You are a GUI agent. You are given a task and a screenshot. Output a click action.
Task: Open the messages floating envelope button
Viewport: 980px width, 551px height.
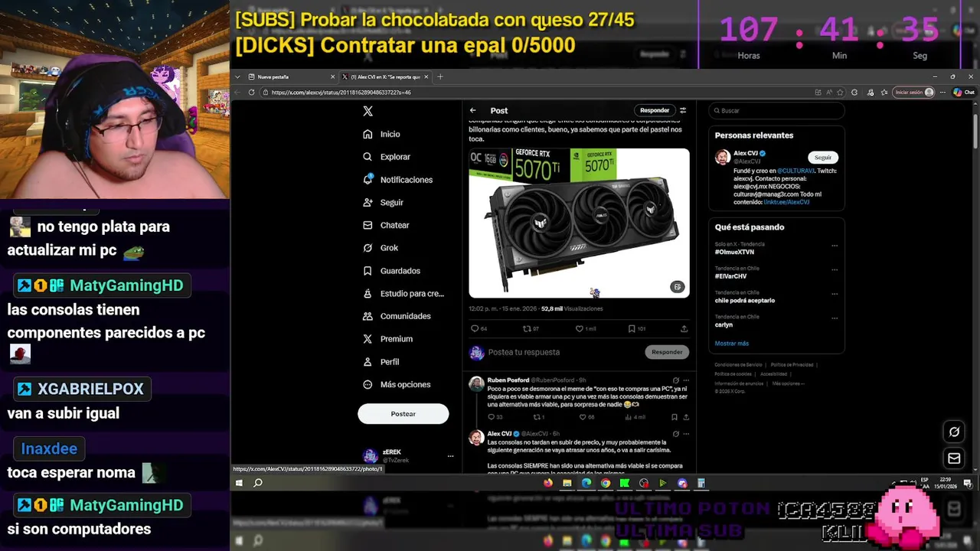tap(954, 458)
